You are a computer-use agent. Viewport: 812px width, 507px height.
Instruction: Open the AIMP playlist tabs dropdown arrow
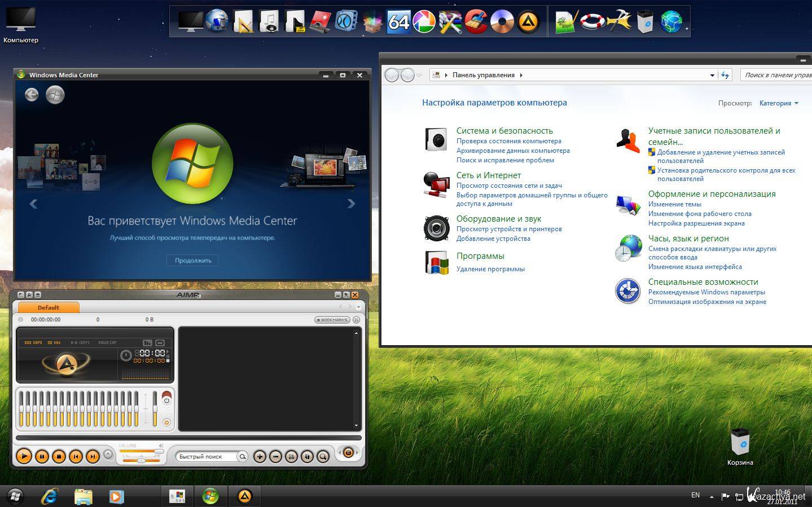pos(358,307)
